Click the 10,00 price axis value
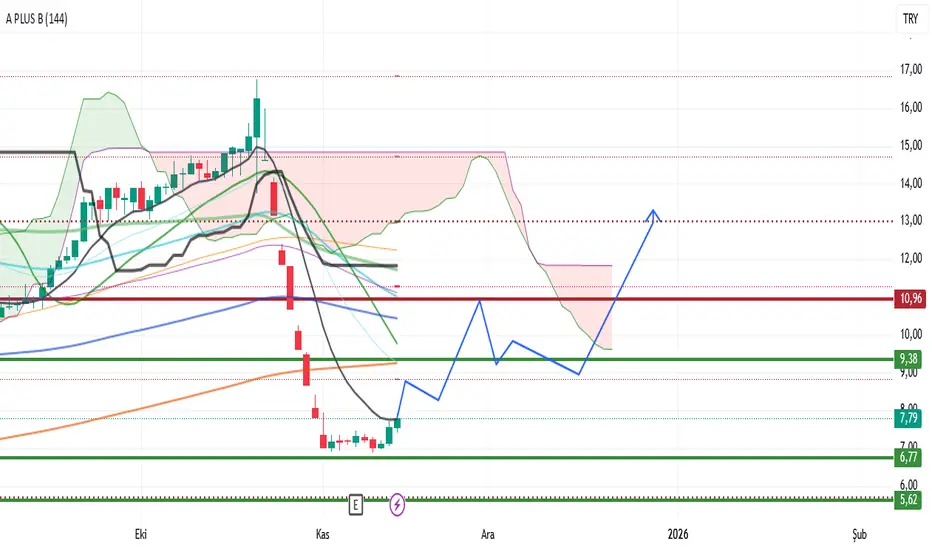 tap(911, 334)
